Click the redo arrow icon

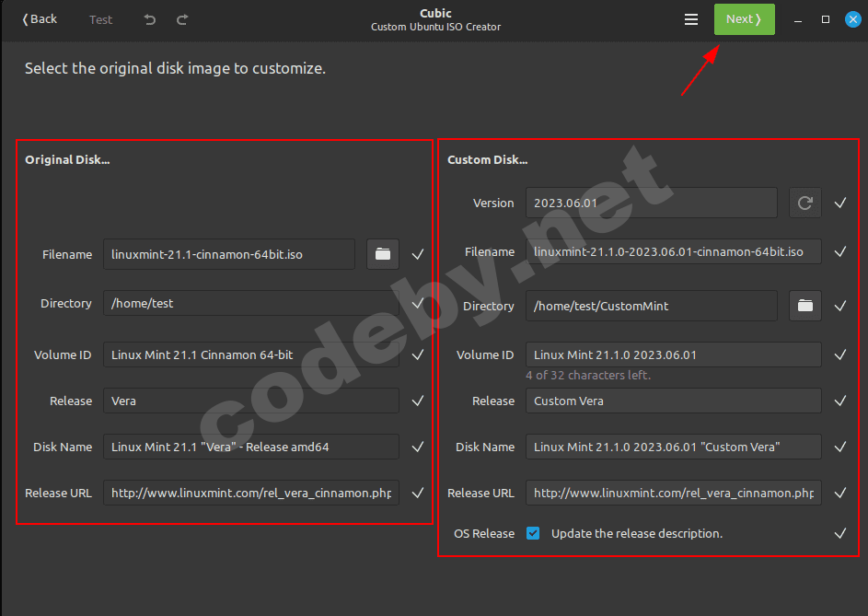point(182,19)
